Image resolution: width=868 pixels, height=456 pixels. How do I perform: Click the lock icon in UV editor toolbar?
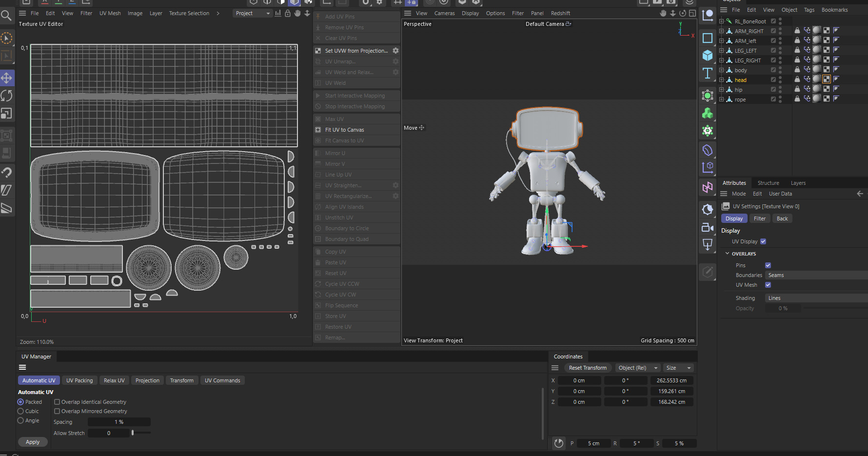(288, 13)
